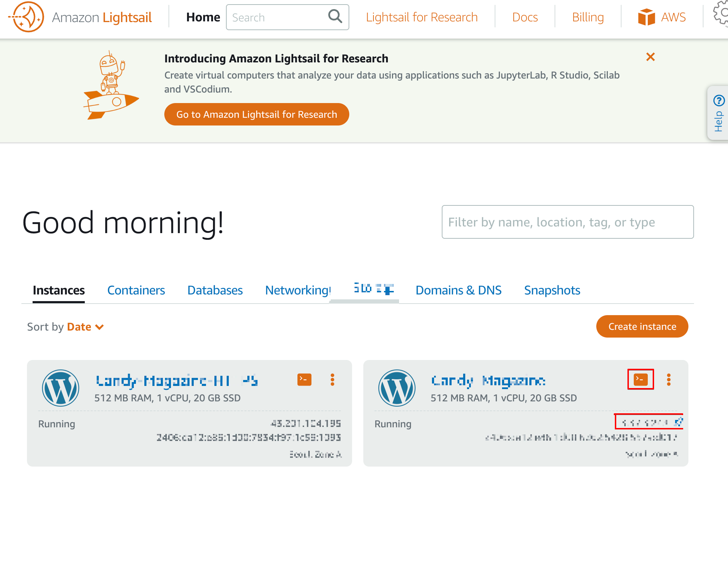728x584 pixels.
Task: Click the Amazon Lightsail logo icon
Action: coord(27,17)
